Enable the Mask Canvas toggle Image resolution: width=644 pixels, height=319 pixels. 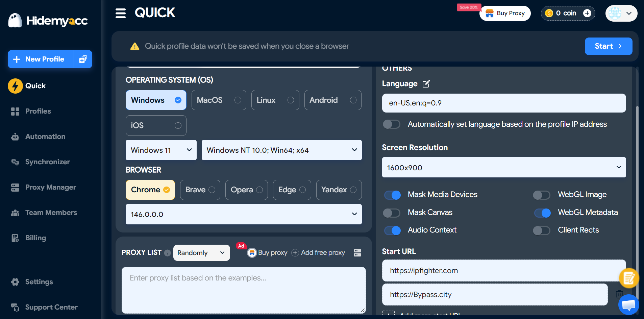[x=392, y=213]
